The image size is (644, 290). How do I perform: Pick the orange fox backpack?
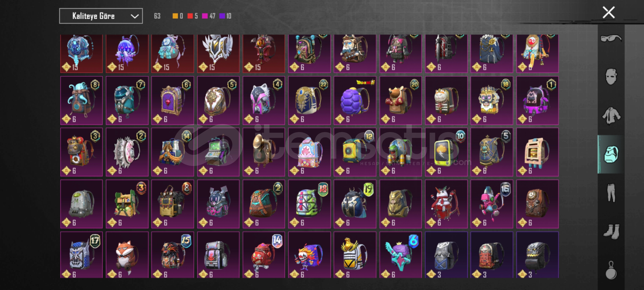127,255
